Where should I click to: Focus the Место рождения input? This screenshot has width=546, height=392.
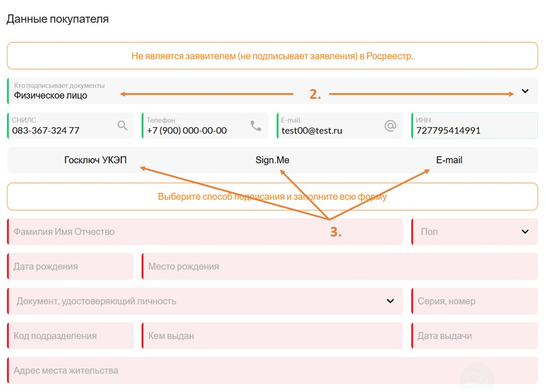point(340,266)
